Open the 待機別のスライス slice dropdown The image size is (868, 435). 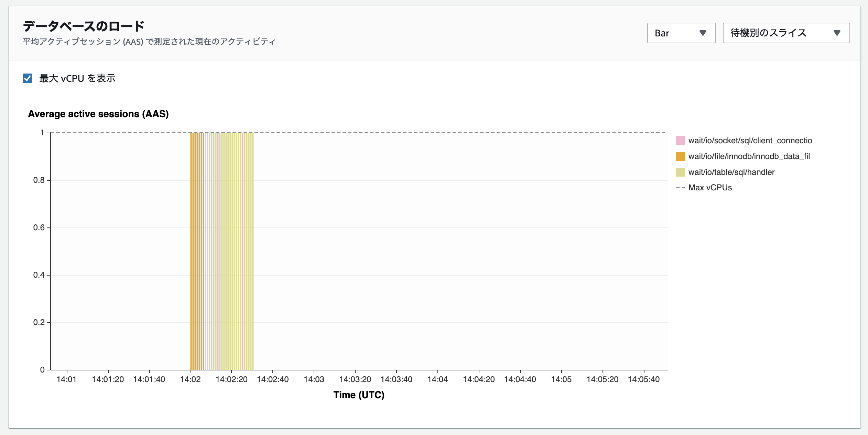click(786, 33)
